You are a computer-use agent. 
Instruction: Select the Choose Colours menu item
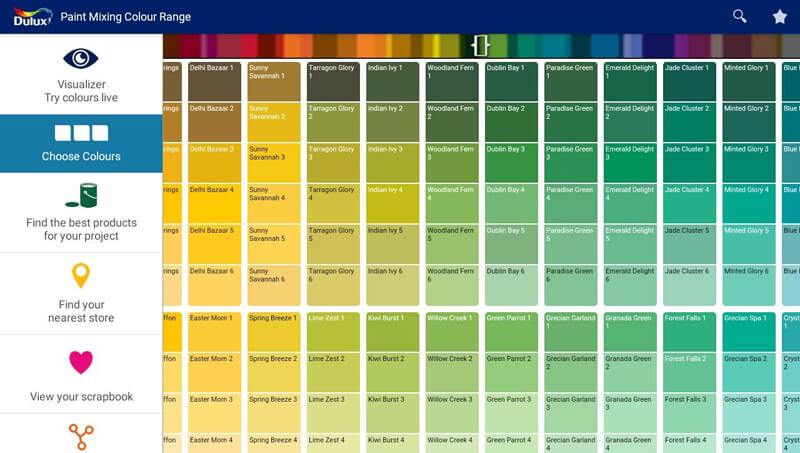(81, 144)
